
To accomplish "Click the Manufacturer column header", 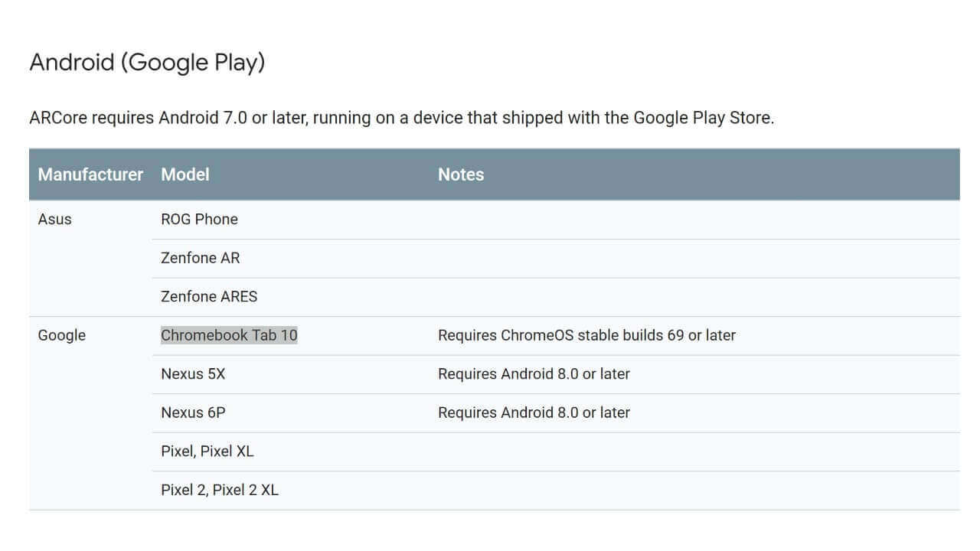I will (90, 174).
